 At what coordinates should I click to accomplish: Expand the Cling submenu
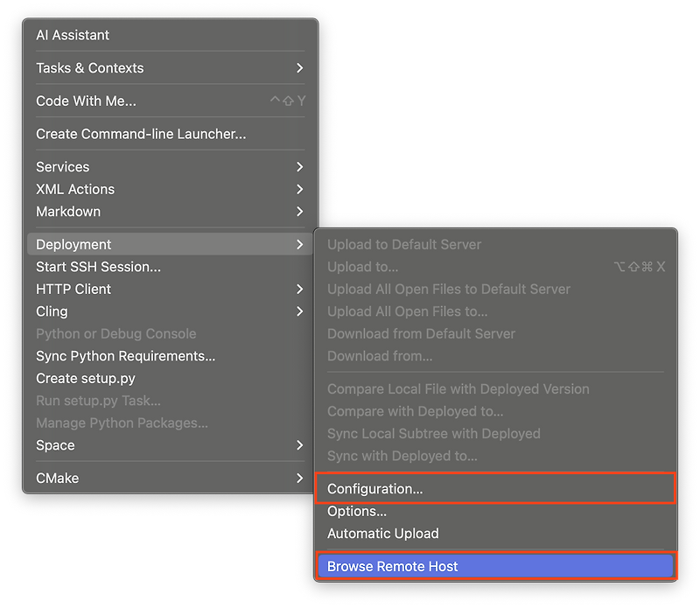click(52, 311)
